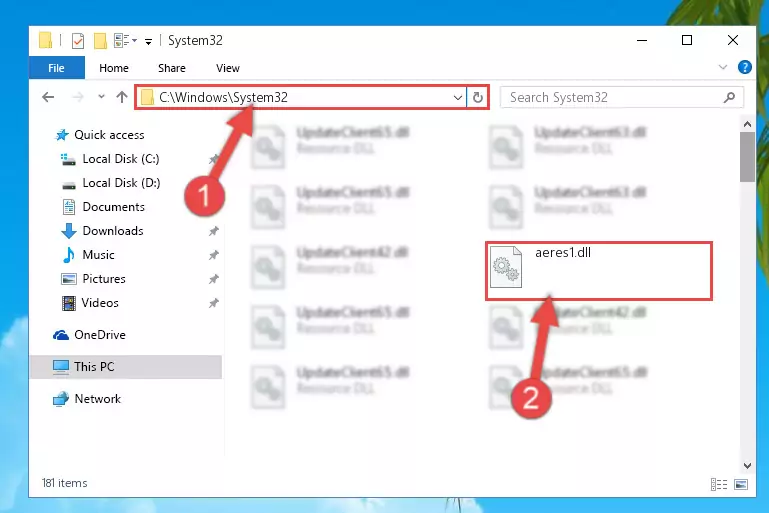Open Local Disk (C:) in sidebar

[121, 159]
